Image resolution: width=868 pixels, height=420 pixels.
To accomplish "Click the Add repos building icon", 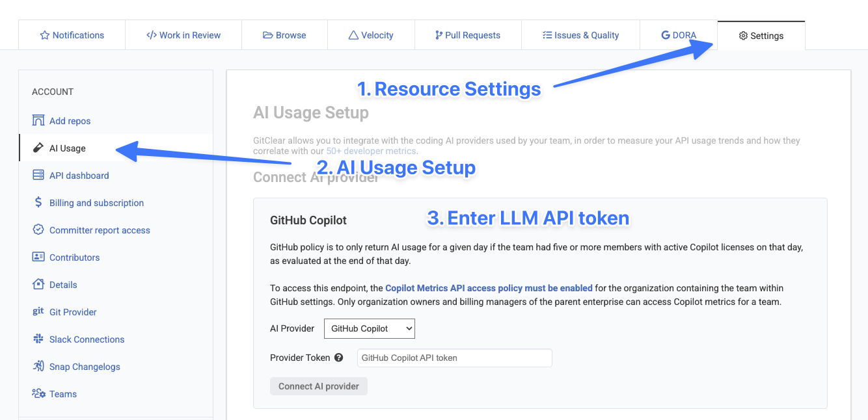I will point(38,121).
